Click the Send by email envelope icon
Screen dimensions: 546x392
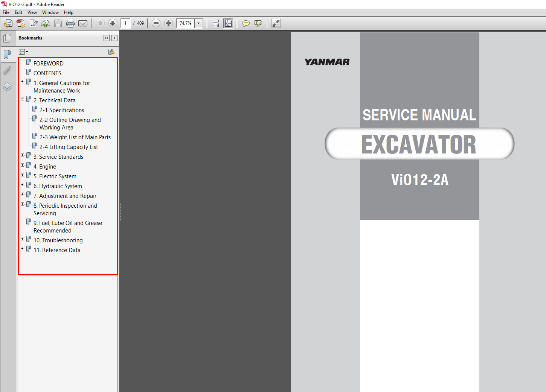83,23
